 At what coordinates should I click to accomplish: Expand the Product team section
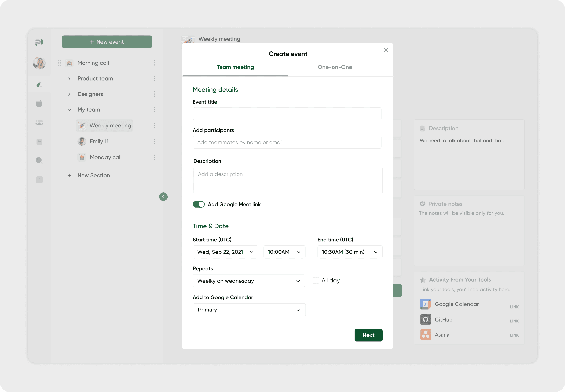click(69, 79)
